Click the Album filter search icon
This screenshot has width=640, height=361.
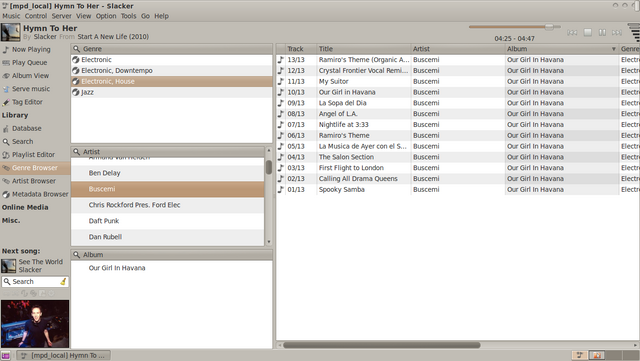pyautogui.click(x=76, y=254)
